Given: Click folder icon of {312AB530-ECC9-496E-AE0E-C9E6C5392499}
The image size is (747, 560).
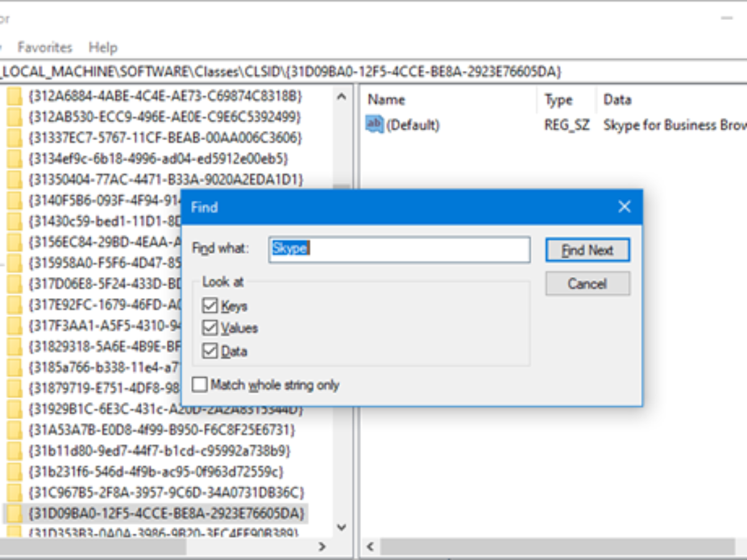Looking at the screenshot, I should click(x=14, y=117).
